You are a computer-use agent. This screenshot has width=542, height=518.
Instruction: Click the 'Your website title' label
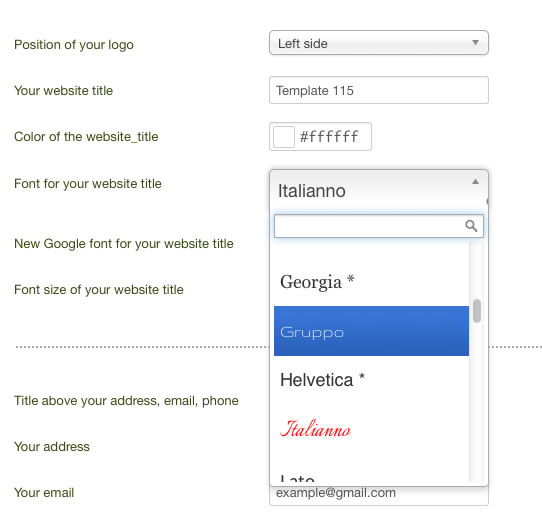click(64, 91)
